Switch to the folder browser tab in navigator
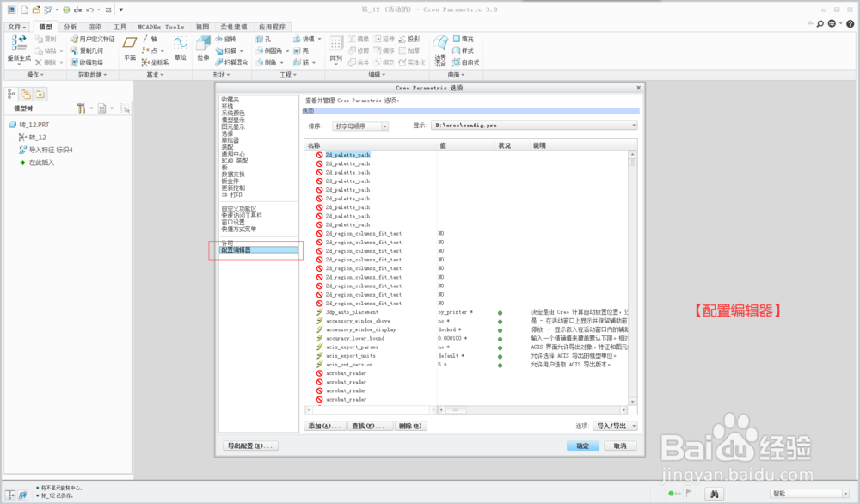 (x=26, y=94)
